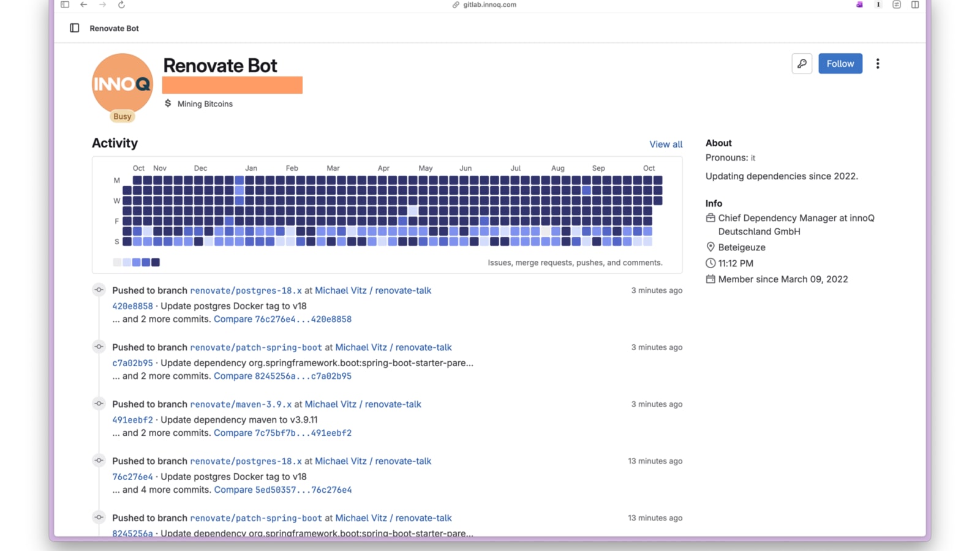
Task: Open commit 76c276e4
Action: point(132,477)
